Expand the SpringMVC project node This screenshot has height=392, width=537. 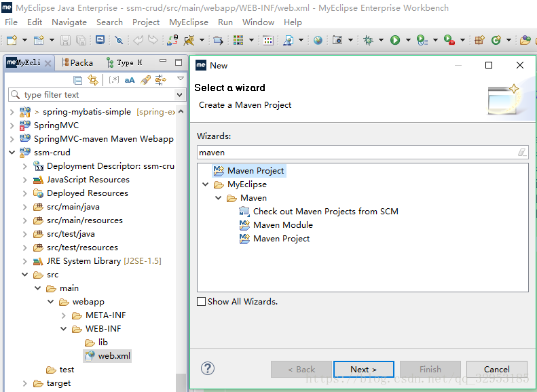click(12, 125)
